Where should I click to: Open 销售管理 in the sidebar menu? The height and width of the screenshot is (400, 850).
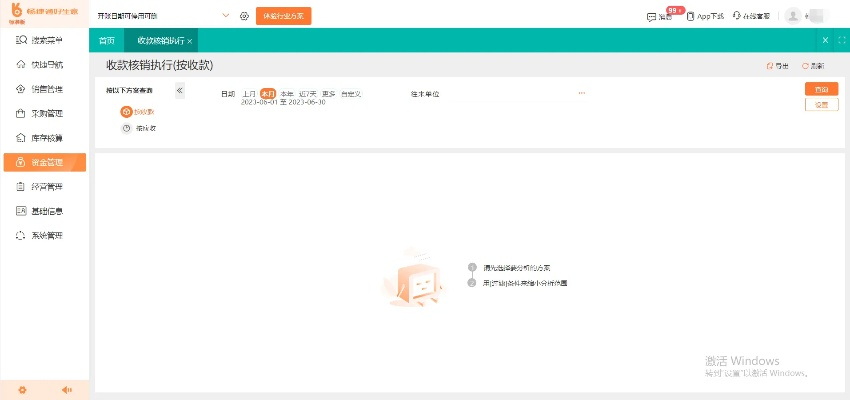46,89
